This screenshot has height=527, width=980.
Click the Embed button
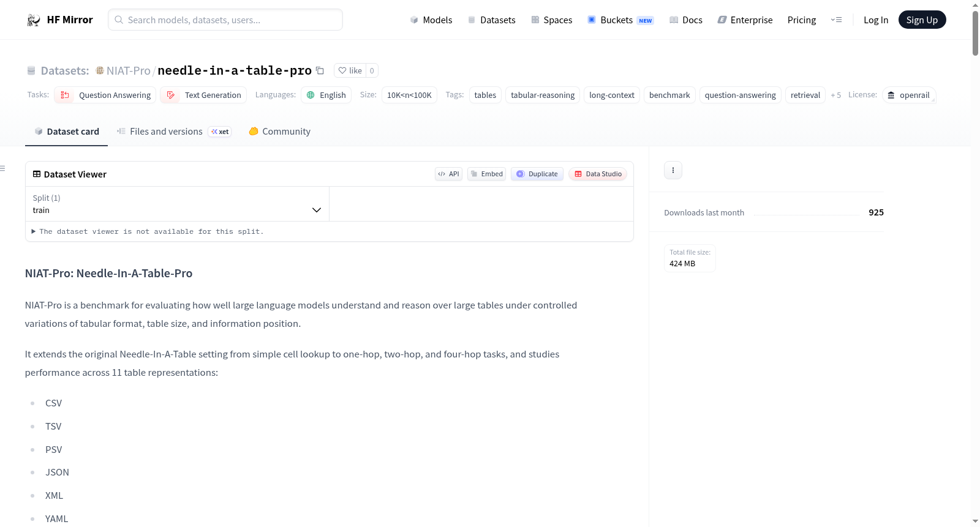[486, 174]
